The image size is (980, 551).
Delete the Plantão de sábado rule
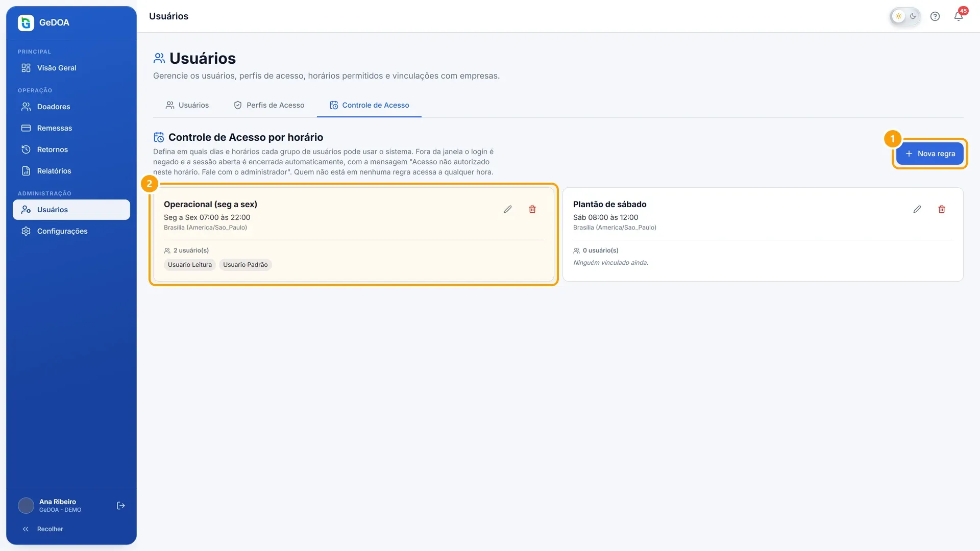942,209
